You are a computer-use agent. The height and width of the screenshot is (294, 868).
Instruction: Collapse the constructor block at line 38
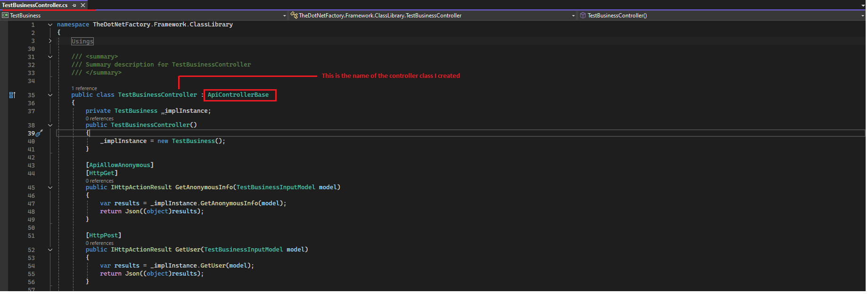50,125
